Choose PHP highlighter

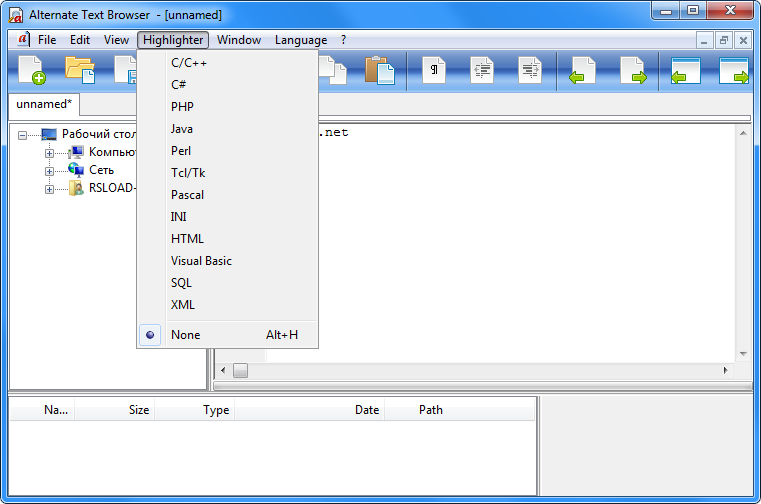(228, 106)
